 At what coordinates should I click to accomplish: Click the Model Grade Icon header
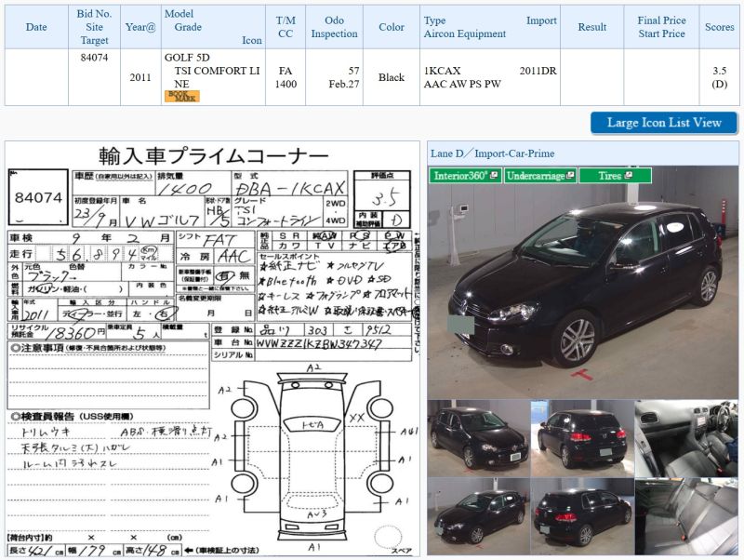(213, 27)
